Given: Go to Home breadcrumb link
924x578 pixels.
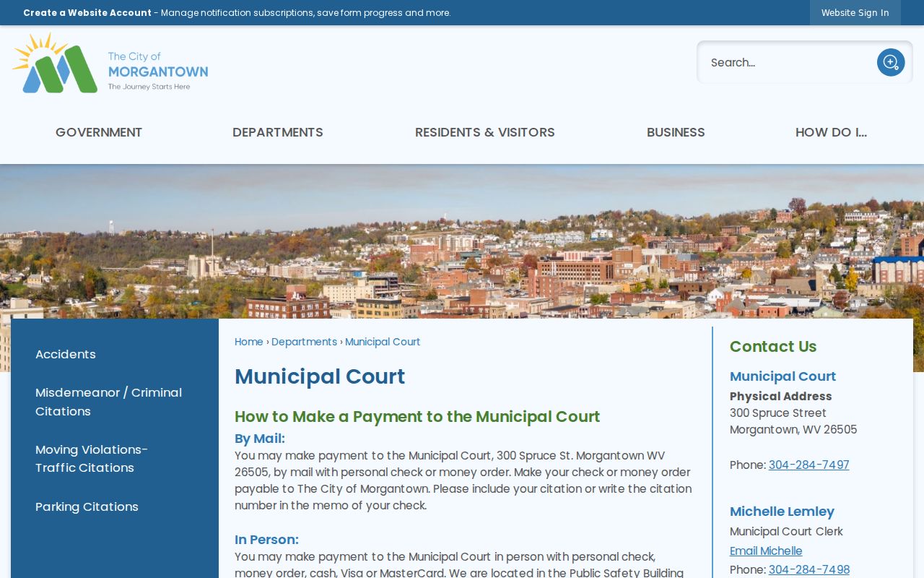Looking at the screenshot, I should point(249,342).
